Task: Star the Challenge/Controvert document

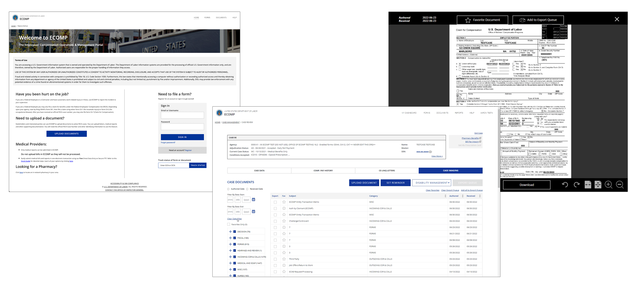Action: [284, 221]
